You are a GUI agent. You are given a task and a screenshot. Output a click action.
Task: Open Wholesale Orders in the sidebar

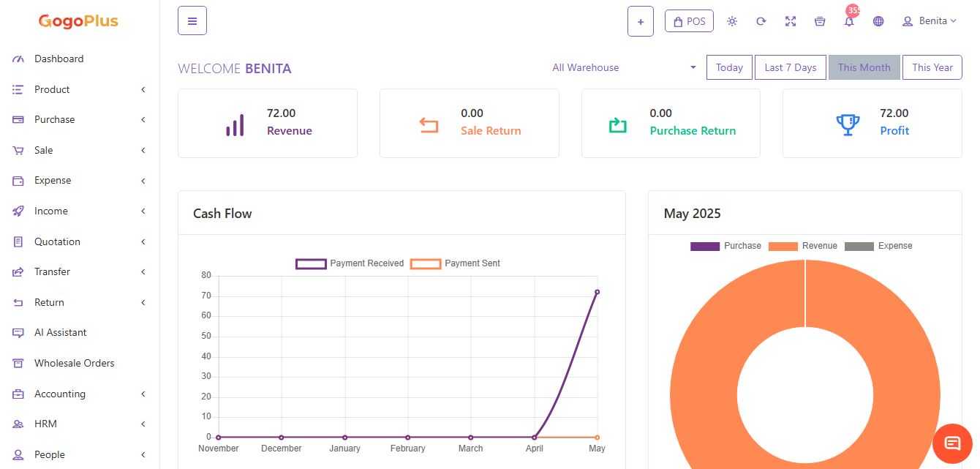[74, 363]
